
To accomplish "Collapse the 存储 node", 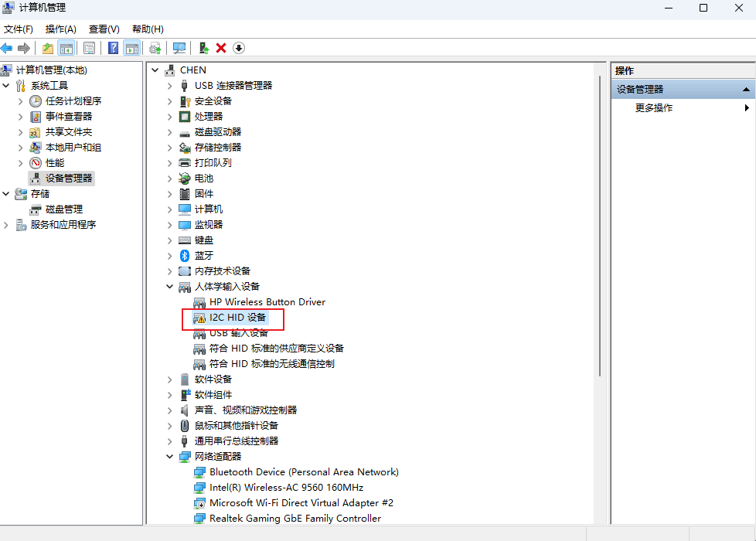I will point(5,194).
